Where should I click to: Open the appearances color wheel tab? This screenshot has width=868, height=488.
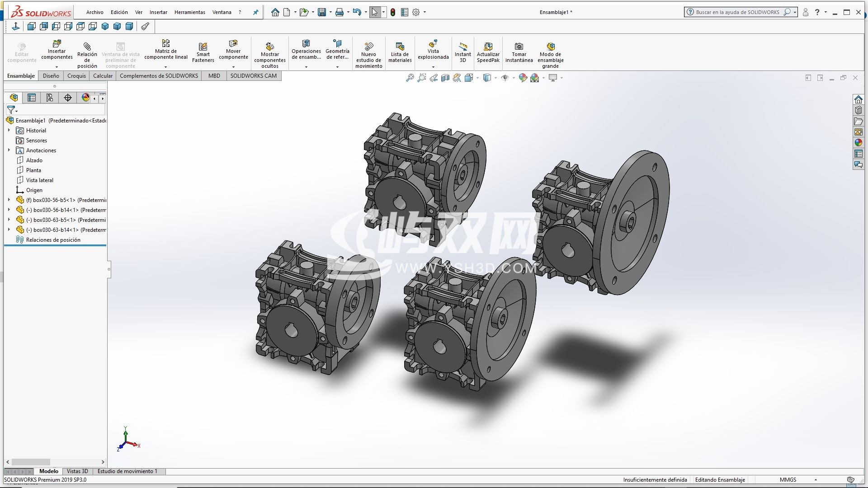click(x=85, y=98)
